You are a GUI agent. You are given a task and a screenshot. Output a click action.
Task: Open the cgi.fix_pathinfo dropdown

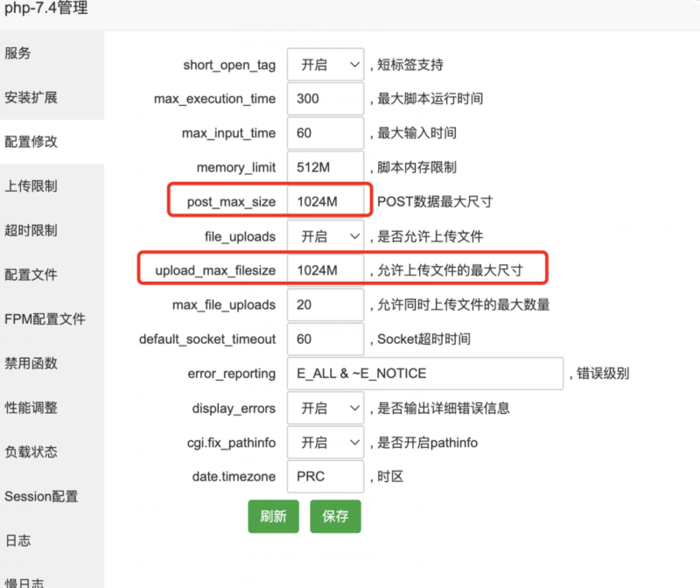click(325, 443)
